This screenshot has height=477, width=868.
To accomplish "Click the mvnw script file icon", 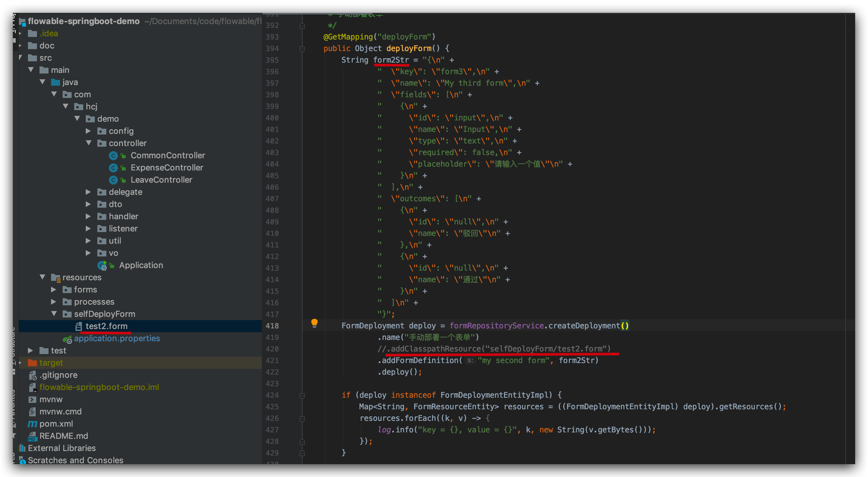I will coord(32,400).
